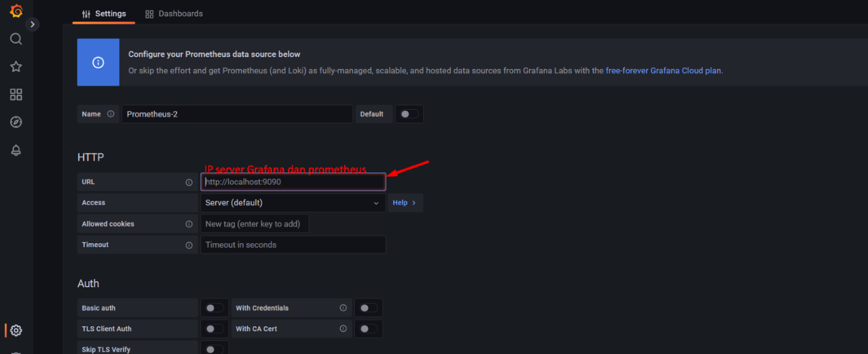Viewport: 868px width, 354px height.
Task: Click the Grafana logo home icon
Action: 16,11
